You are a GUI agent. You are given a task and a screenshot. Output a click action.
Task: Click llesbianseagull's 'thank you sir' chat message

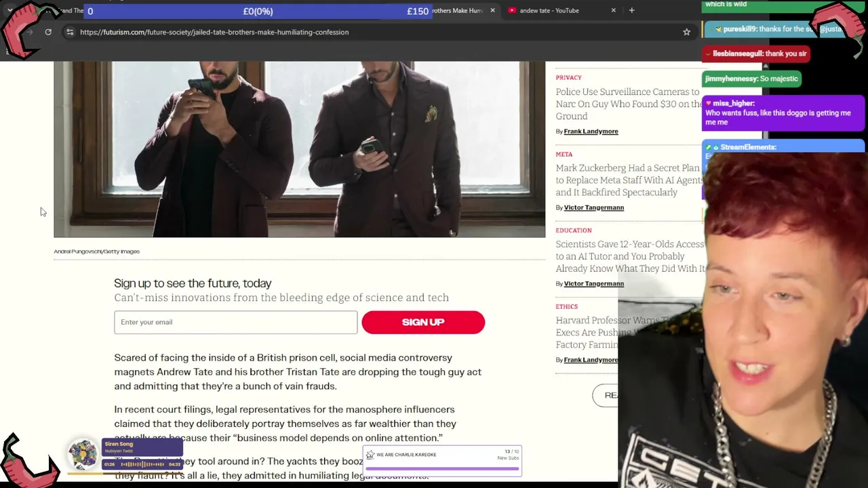(x=756, y=54)
